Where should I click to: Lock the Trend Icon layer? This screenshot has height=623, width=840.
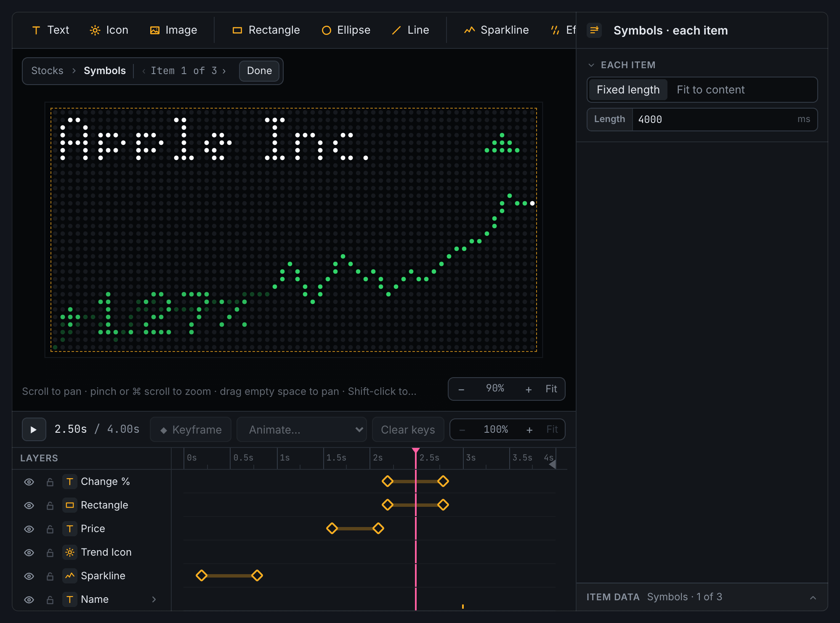click(x=50, y=553)
